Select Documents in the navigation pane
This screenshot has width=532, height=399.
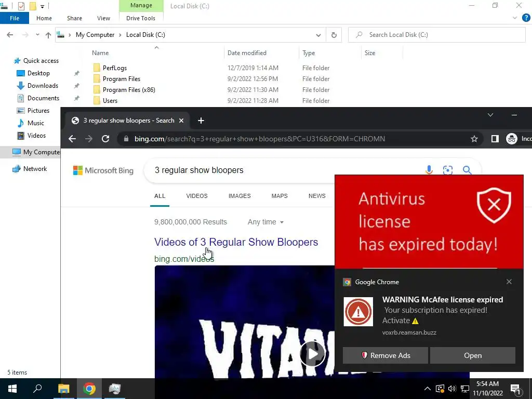coord(43,98)
